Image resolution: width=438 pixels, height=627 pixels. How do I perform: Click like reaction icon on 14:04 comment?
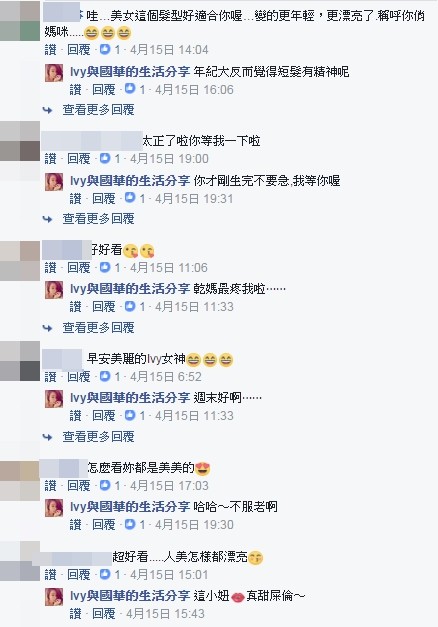tap(105, 50)
